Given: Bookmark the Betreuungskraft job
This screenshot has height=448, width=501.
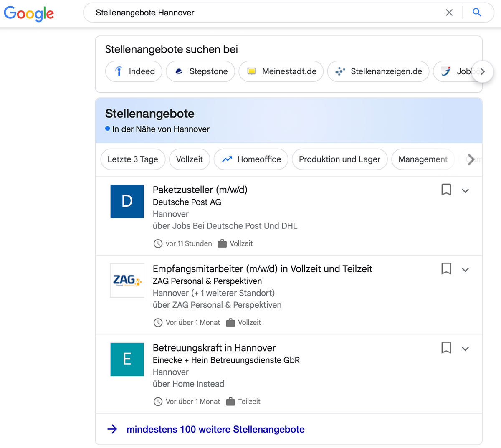Looking at the screenshot, I should click(446, 347).
